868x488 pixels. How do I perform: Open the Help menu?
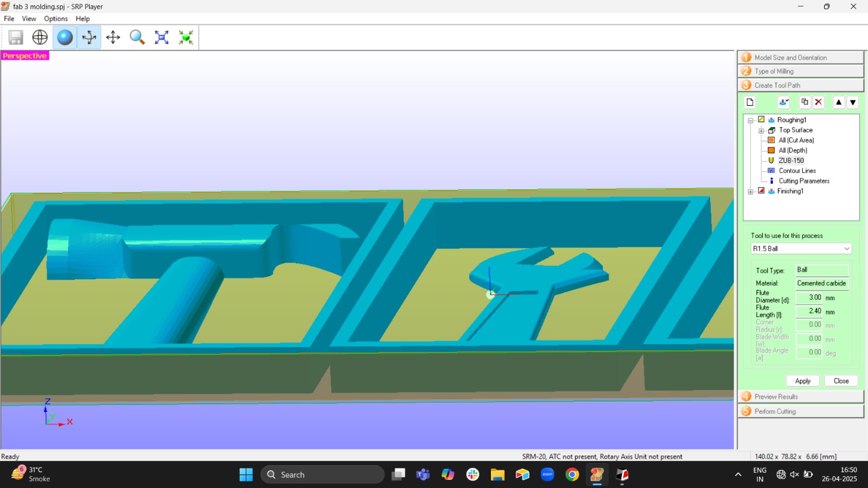tap(82, 18)
